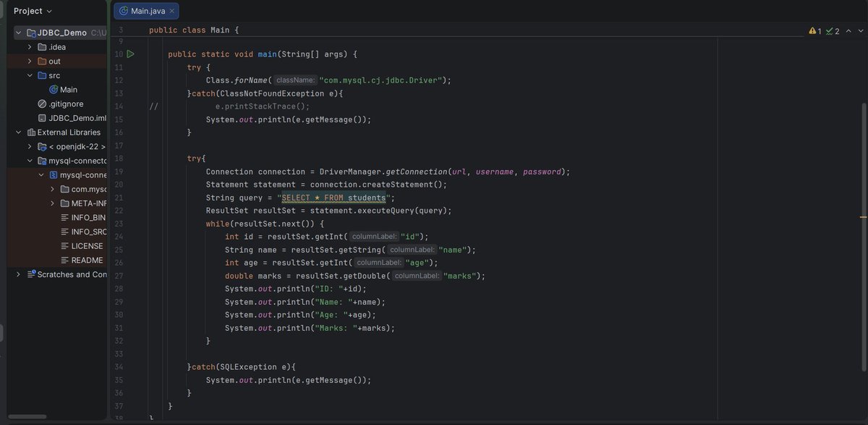This screenshot has width=868, height=425.
Task: Click the .gitignore file icon
Action: pyautogui.click(x=42, y=104)
